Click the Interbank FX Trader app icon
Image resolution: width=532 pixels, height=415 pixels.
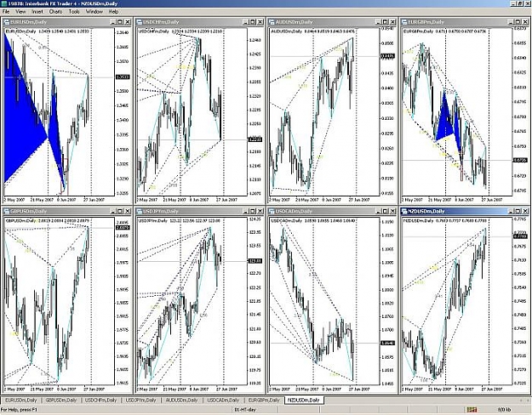[x=3, y=3]
